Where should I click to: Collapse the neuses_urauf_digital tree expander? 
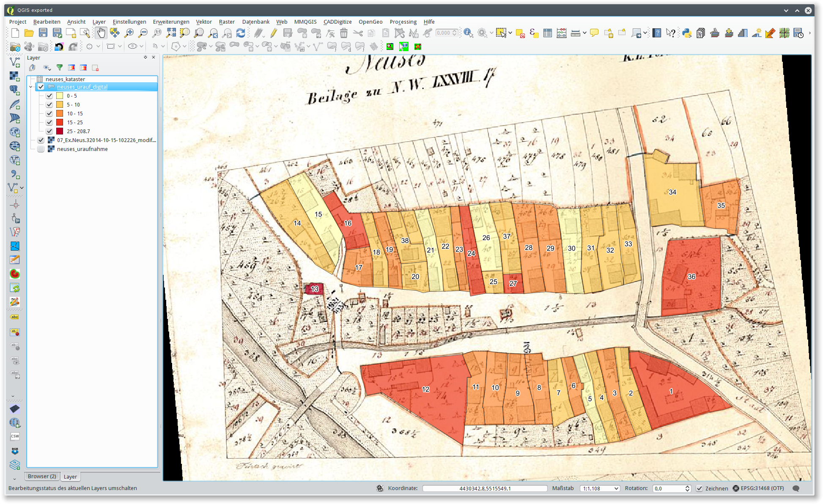[x=31, y=87]
